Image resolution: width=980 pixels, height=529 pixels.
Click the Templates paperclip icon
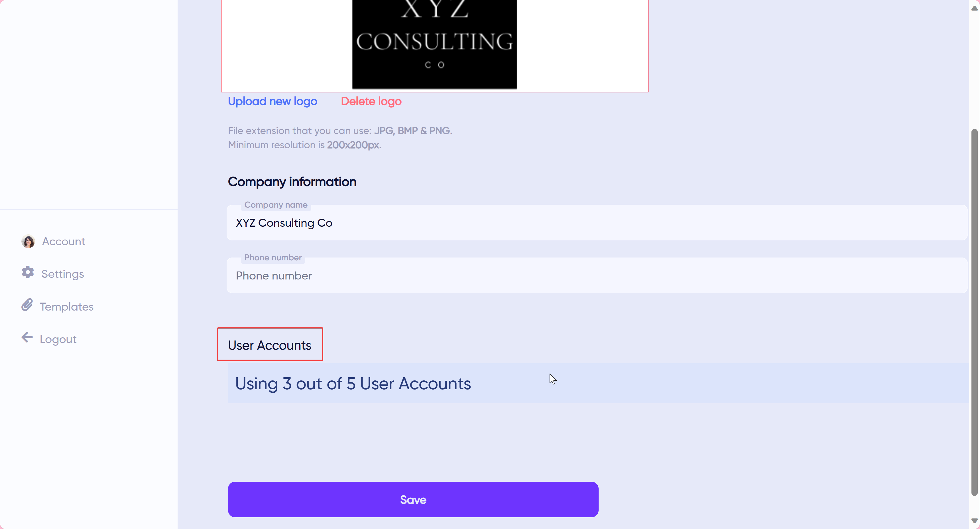pyautogui.click(x=28, y=306)
